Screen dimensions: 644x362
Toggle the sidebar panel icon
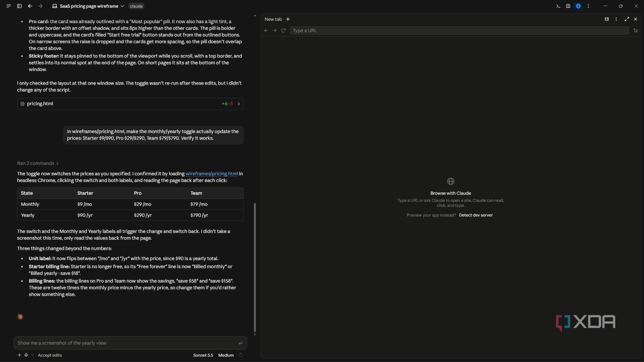coord(19,6)
